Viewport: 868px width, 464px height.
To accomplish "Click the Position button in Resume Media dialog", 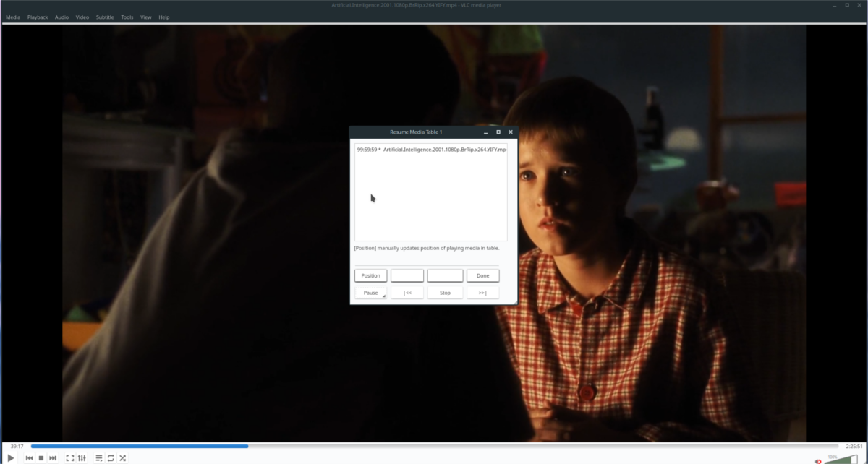I will [370, 275].
